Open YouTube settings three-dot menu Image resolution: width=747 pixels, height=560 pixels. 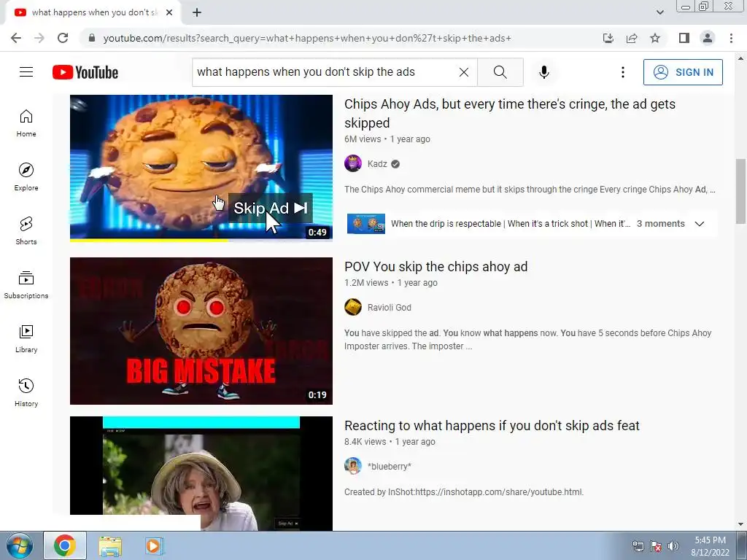[623, 72]
